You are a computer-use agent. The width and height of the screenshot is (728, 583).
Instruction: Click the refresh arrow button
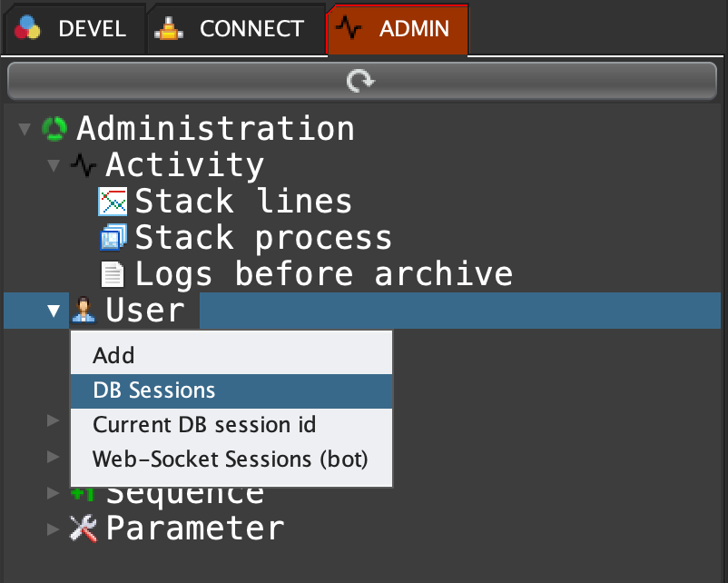point(361,82)
